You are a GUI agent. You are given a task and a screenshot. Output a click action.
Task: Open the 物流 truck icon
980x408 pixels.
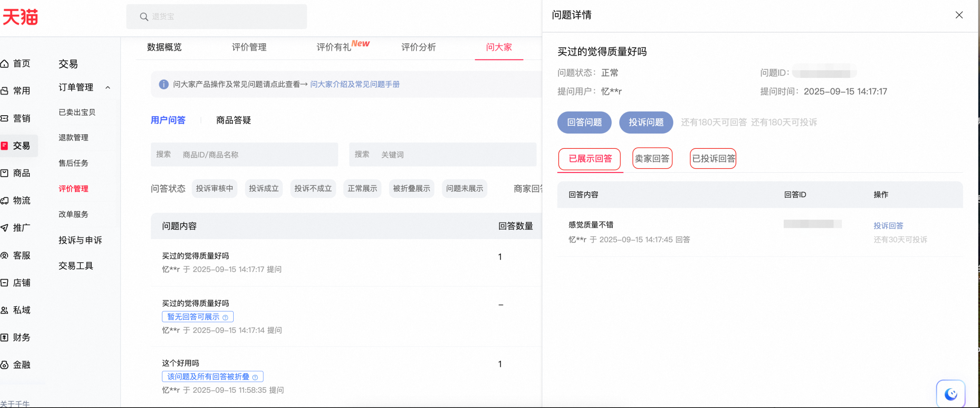click(4, 200)
